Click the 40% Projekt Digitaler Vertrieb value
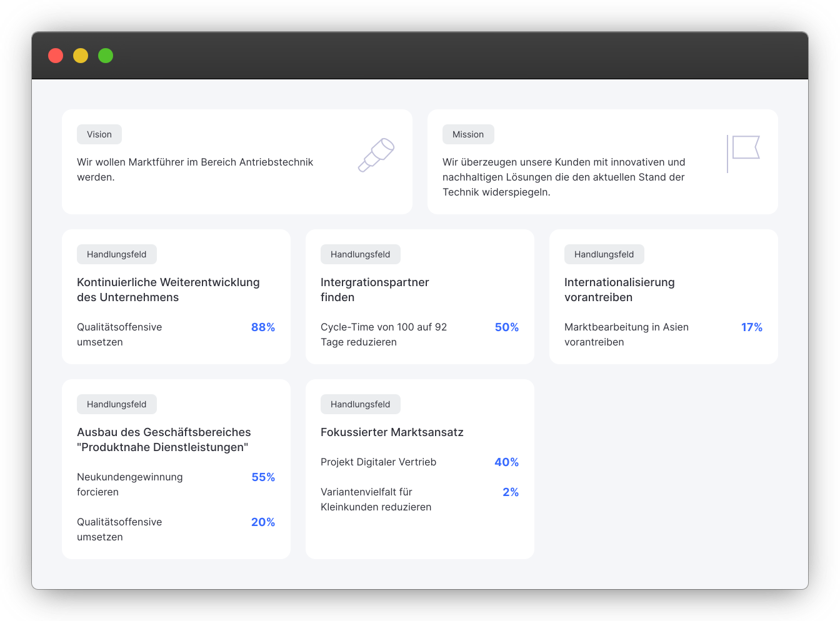The height and width of the screenshot is (621, 840). click(507, 462)
